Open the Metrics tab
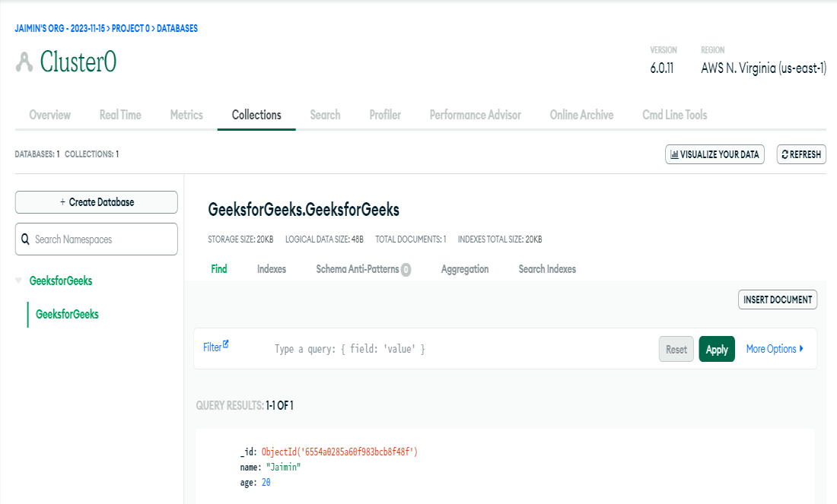The image size is (837, 504). point(186,115)
